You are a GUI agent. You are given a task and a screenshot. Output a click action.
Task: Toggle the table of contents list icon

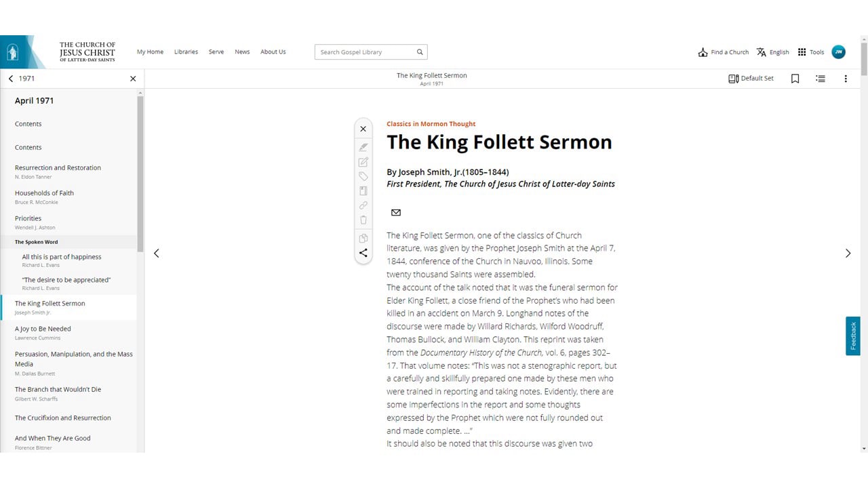[x=821, y=79]
